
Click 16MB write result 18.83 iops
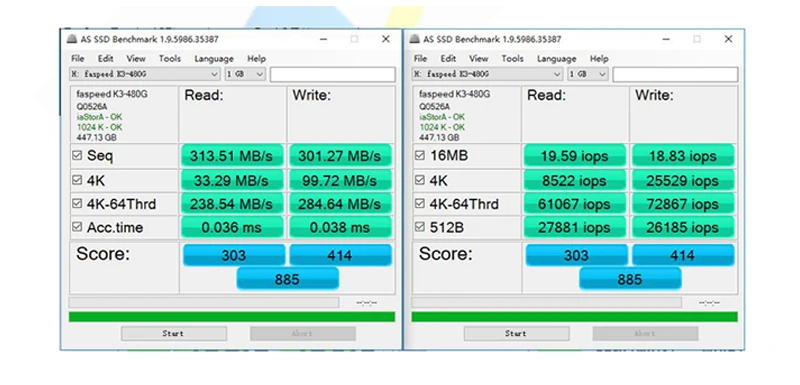pos(683,156)
